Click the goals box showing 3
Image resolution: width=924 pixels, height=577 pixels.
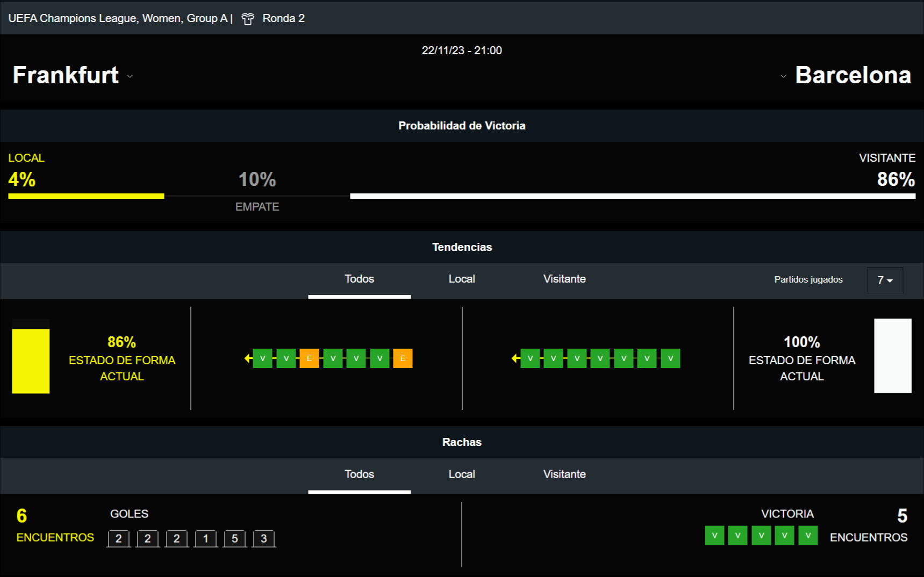(263, 538)
